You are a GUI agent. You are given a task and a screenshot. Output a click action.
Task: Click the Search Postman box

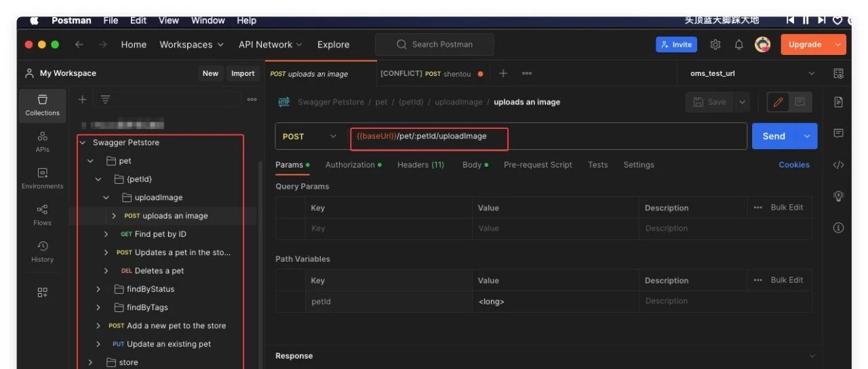pos(435,45)
